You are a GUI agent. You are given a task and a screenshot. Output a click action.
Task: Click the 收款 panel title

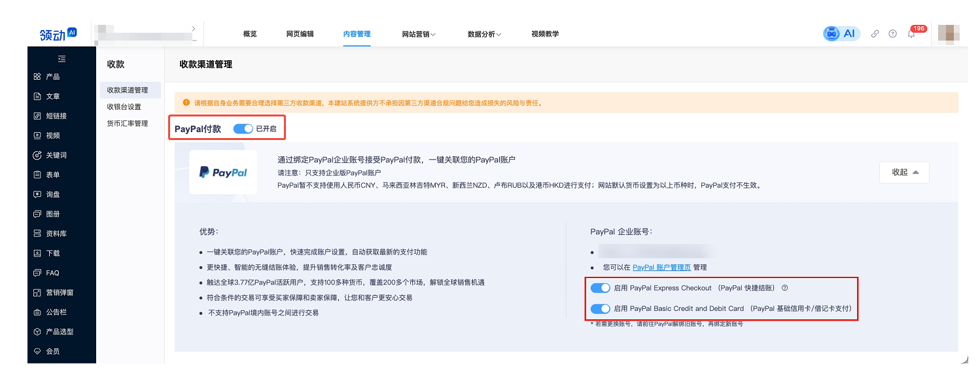tap(116, 64)
